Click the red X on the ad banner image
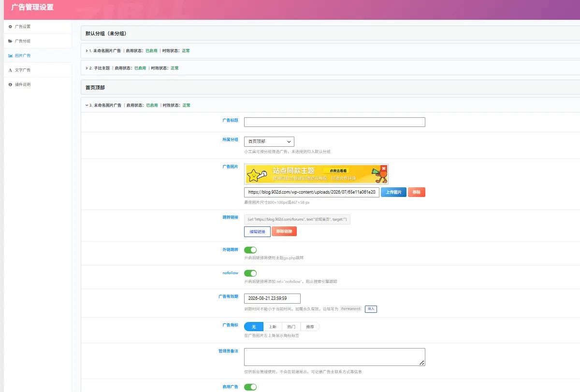The width and height of the screenshot is (580, 392). [383, 168]
